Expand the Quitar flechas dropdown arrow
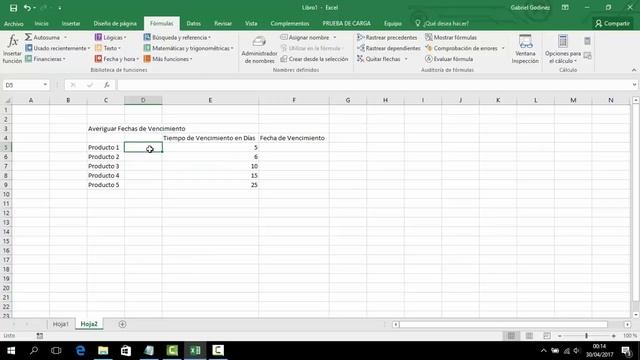640x360 pixels. coord(406,59)
